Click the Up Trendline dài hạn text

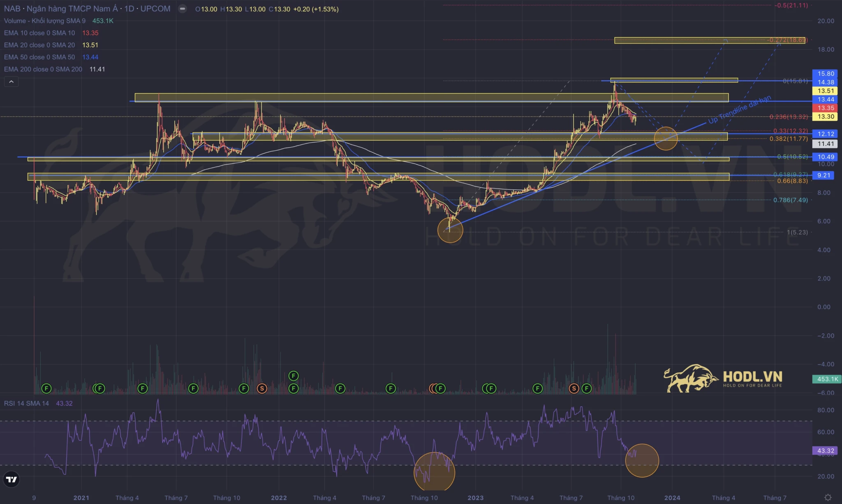[x=740, y=110]
